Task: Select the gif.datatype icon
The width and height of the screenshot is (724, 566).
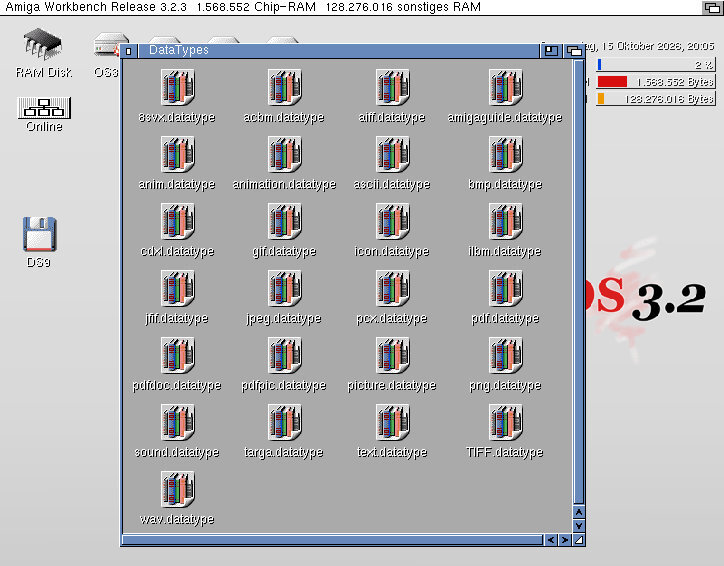Action: pos(284,221)
